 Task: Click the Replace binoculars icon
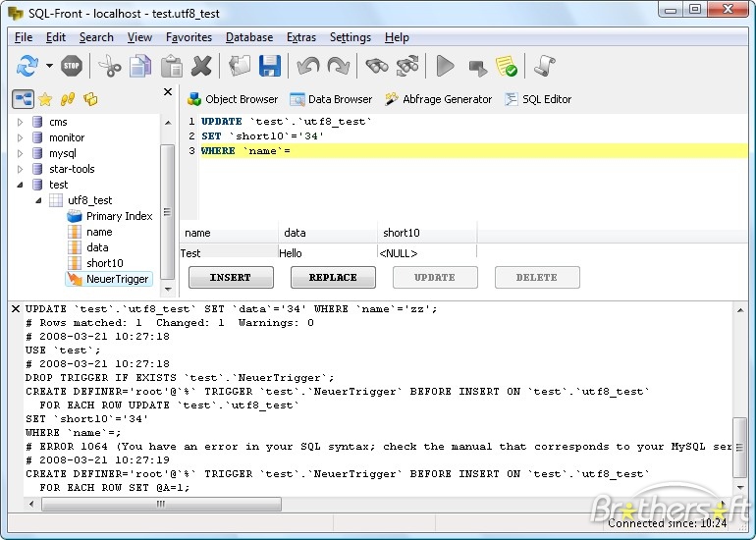point(407,66)
